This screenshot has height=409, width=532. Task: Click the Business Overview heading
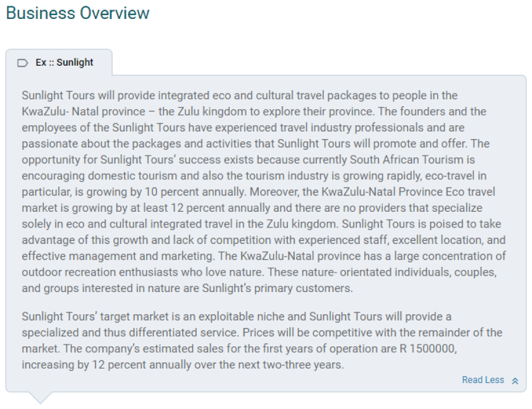[x=78, y=13]
